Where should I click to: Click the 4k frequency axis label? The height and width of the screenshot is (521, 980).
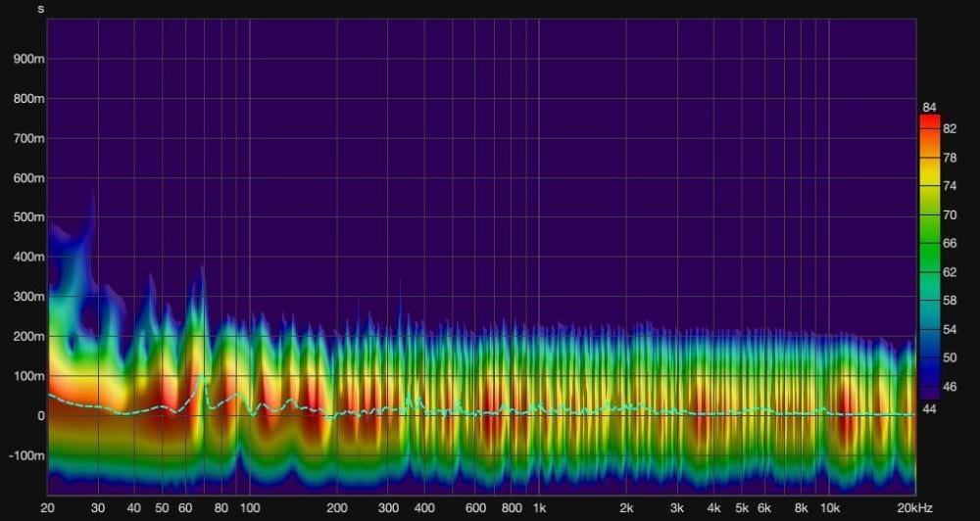(x=713, y=508)
